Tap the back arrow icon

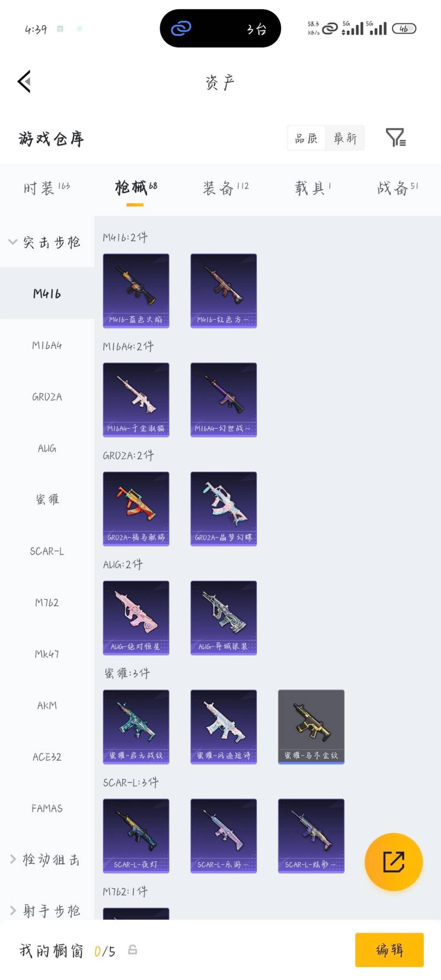(x=24, y=81)
